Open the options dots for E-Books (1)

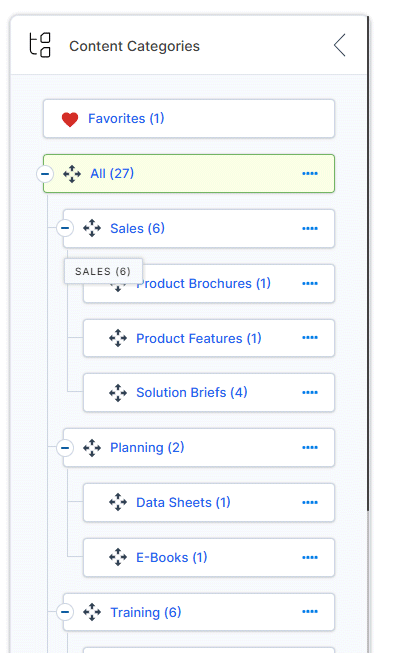[x=310, y=557]
